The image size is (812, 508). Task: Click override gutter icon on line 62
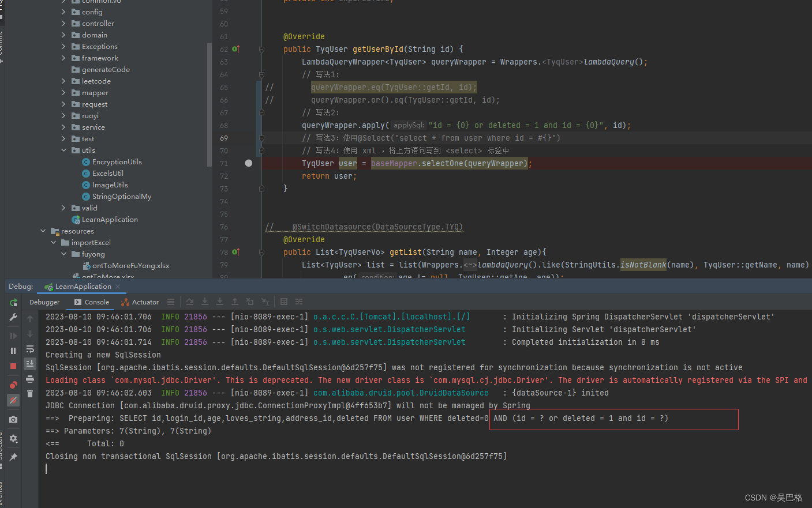coord(235,49)
